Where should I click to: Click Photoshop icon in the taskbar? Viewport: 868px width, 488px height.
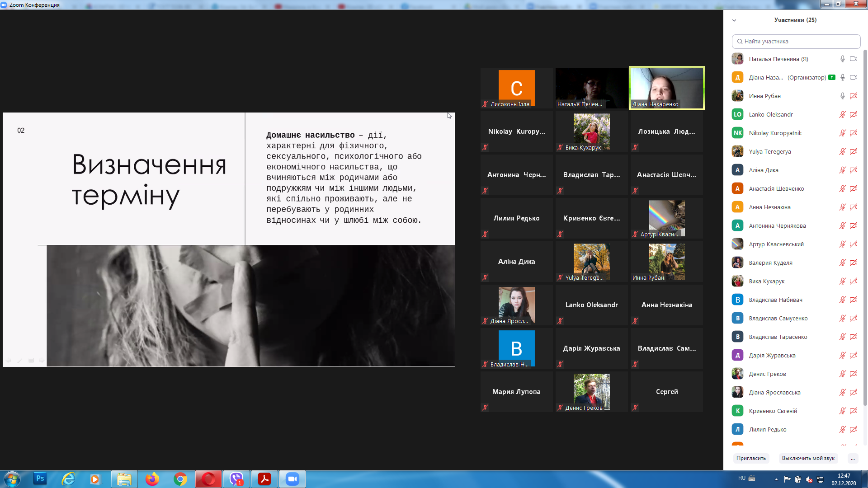click(x=40, y=479)
